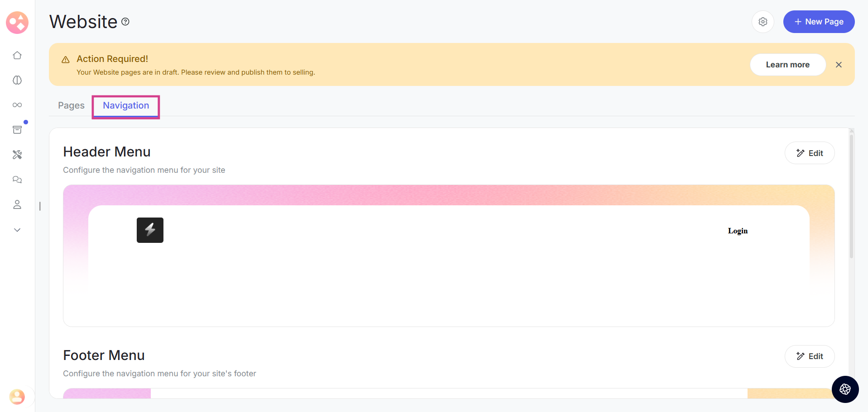Click the help icon beside Website title
This screenshot has height=412, width=868.
125,22
